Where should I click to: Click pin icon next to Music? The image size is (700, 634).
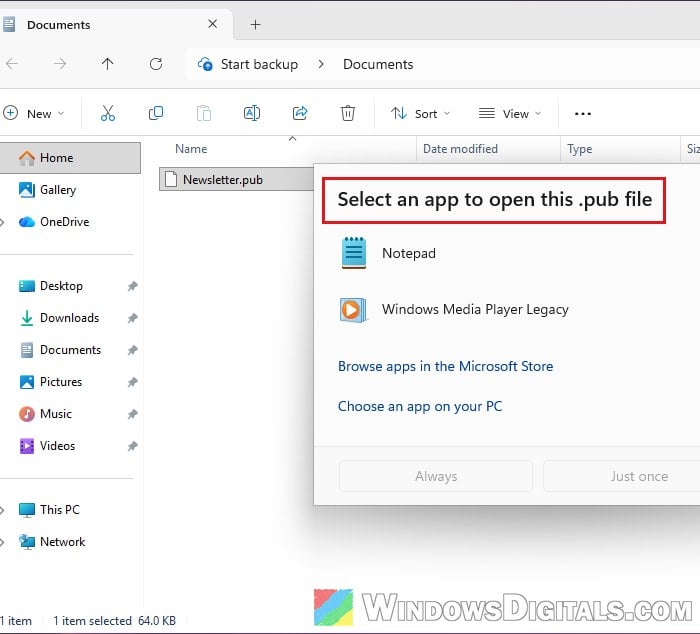coord(132,414)
